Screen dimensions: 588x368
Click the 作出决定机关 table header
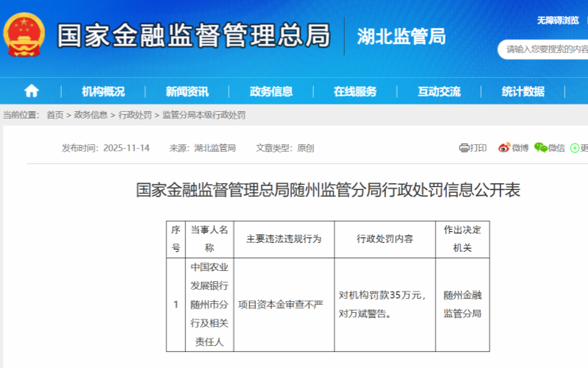462,238
